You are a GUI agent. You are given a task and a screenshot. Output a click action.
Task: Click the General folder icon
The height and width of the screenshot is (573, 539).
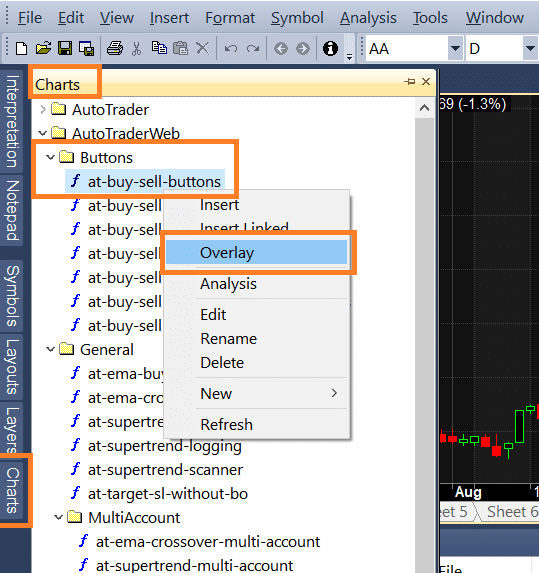pyautogui.click(x=67, y=349)
